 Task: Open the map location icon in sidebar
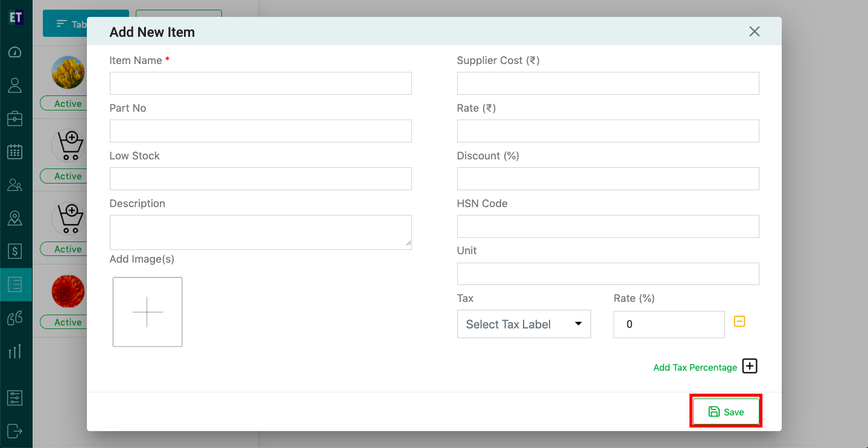pyautogui.click(x=15, y=218)
